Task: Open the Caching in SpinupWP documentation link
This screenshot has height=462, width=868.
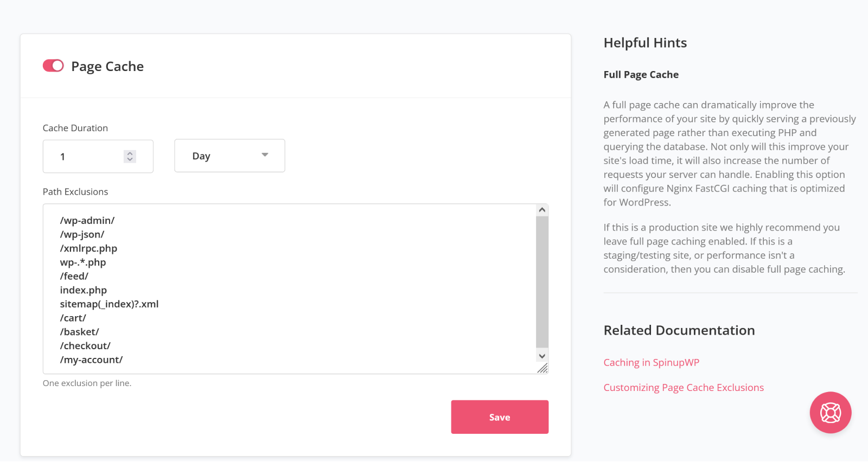Action: (651, 362)
